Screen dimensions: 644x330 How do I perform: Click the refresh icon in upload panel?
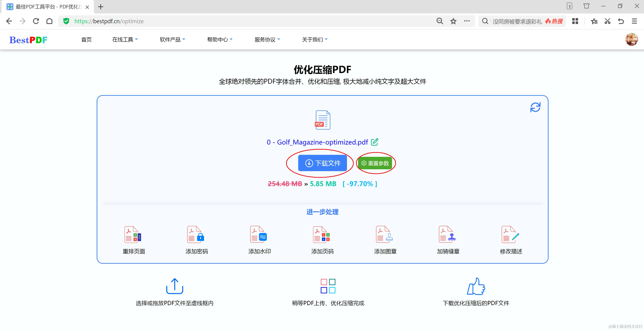535,107
